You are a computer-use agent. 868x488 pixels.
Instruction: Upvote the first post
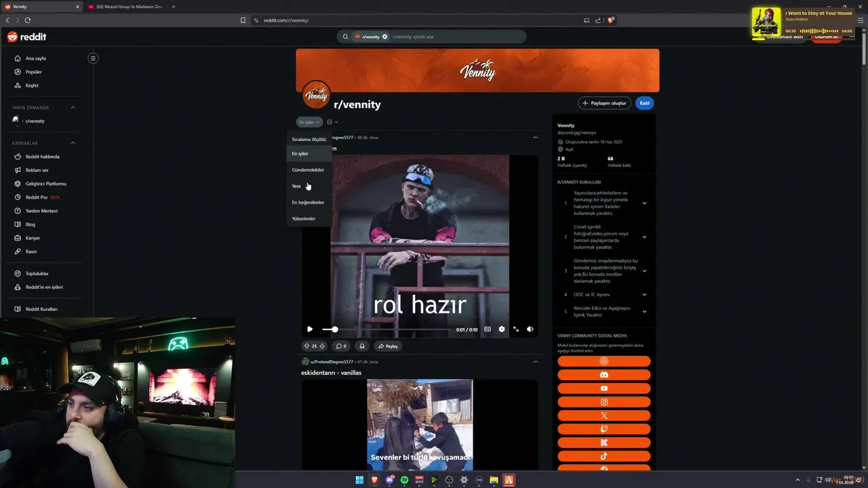pos(307,346)
